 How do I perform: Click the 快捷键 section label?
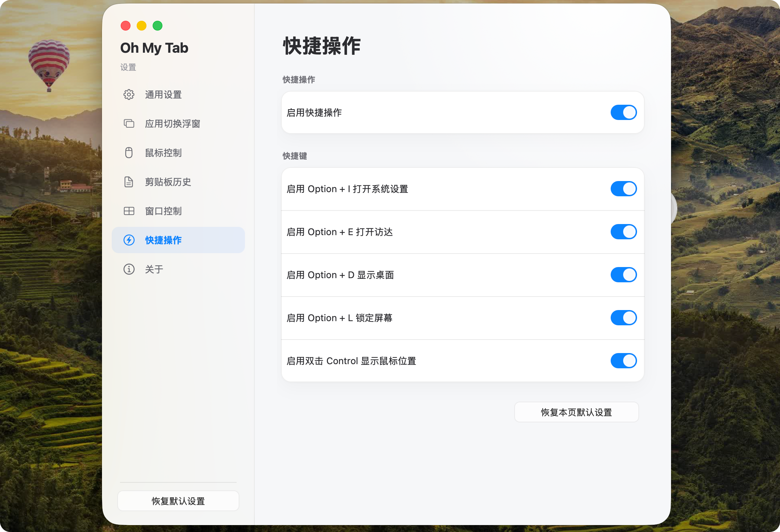click(x=295, y=156)
